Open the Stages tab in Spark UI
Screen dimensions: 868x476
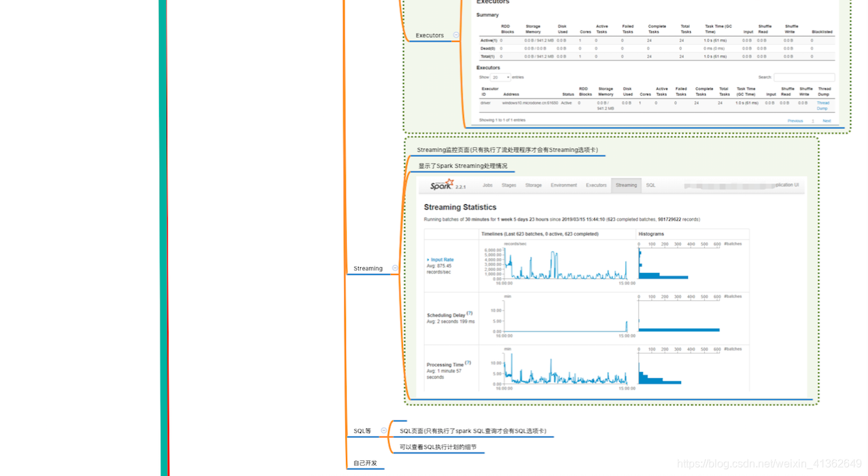click(x=509, y=185)
